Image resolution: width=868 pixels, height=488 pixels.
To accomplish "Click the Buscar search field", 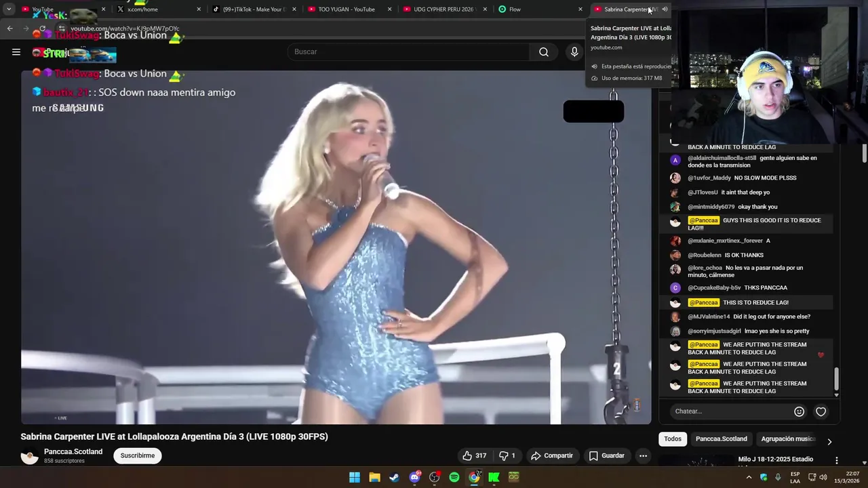I will 409,52.
